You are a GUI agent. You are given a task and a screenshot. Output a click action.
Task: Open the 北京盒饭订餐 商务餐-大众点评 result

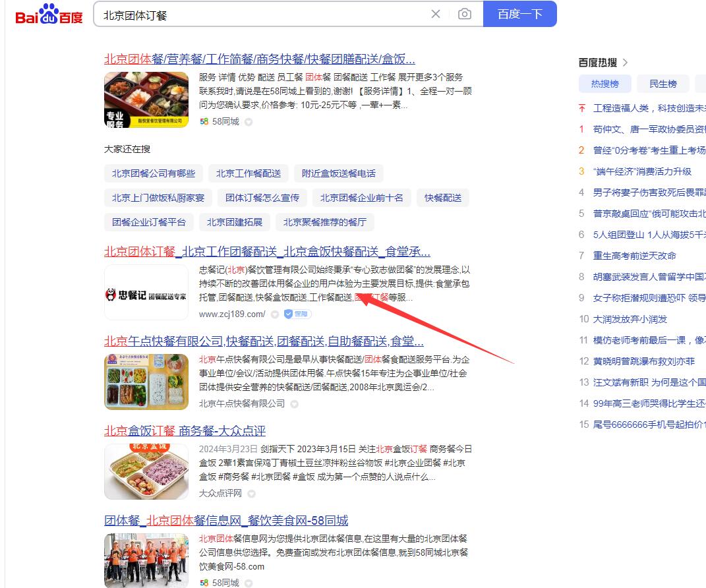click(185, 430)
